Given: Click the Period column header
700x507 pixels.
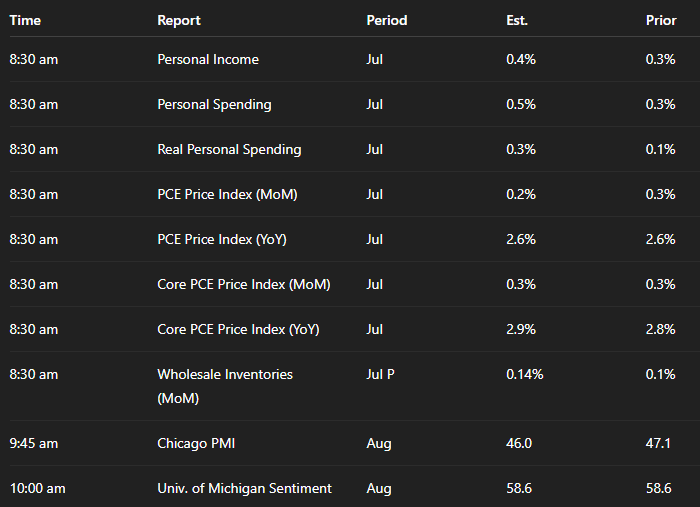Looking at the screenshot, I should click(387, 21).
